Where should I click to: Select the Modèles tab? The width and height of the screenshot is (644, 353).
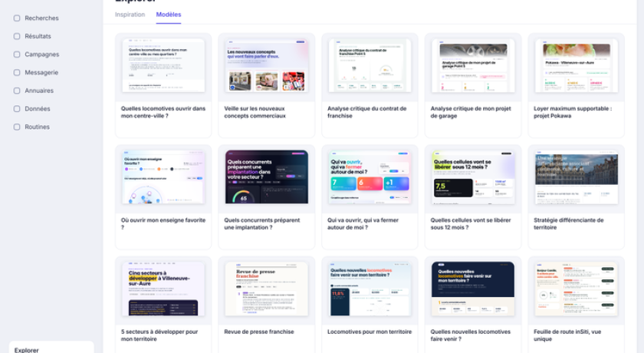point(169,15)
